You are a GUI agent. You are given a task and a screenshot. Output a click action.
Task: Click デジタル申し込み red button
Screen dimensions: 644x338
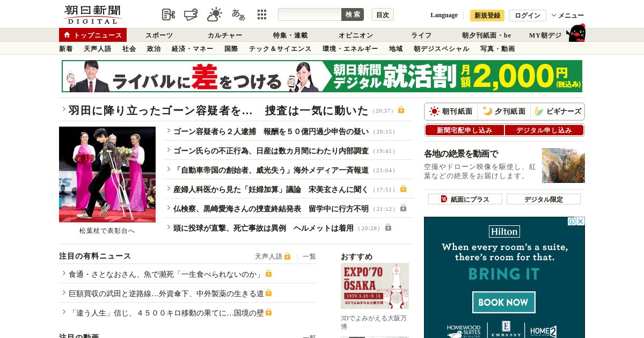(x=544, y=130)
